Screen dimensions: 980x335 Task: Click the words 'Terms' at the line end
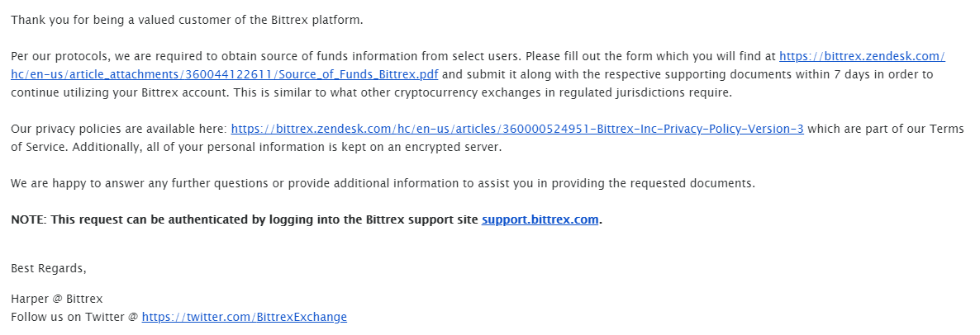pos(949,130)
